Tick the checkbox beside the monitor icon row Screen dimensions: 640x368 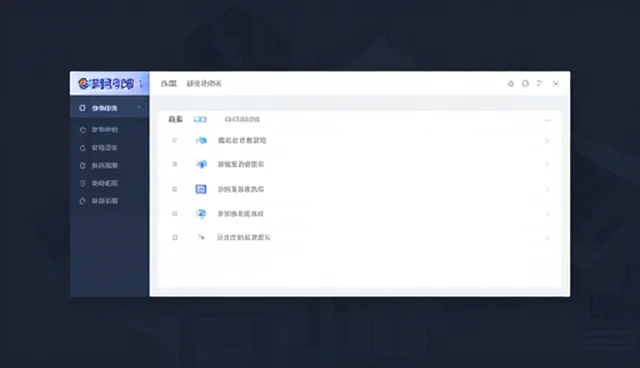175,213
